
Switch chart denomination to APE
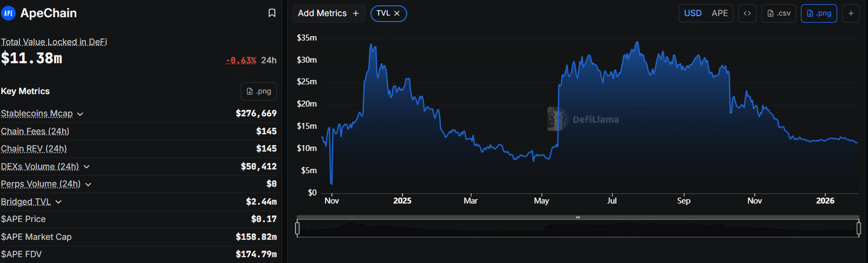tap(720, 13)
